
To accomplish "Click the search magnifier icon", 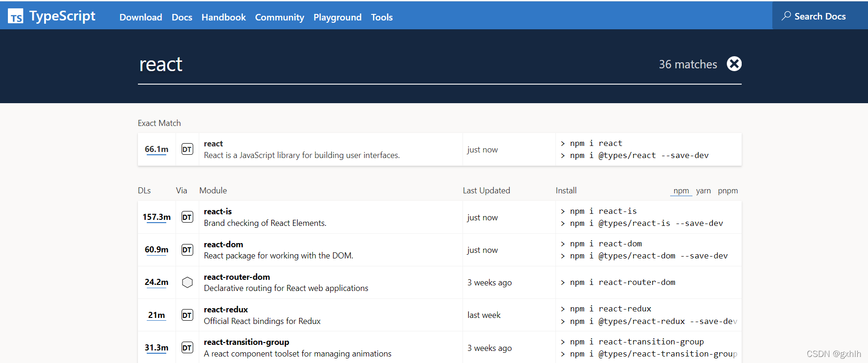I will point(786,16).
